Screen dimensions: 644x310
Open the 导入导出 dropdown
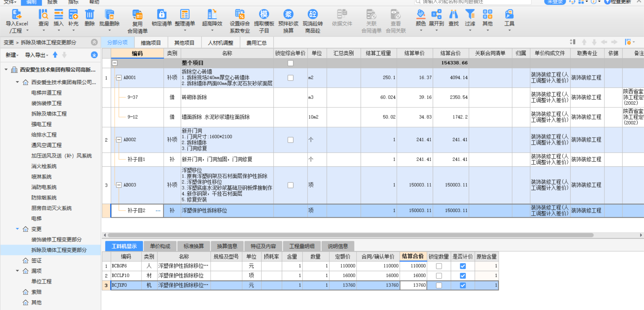[37, 55]
